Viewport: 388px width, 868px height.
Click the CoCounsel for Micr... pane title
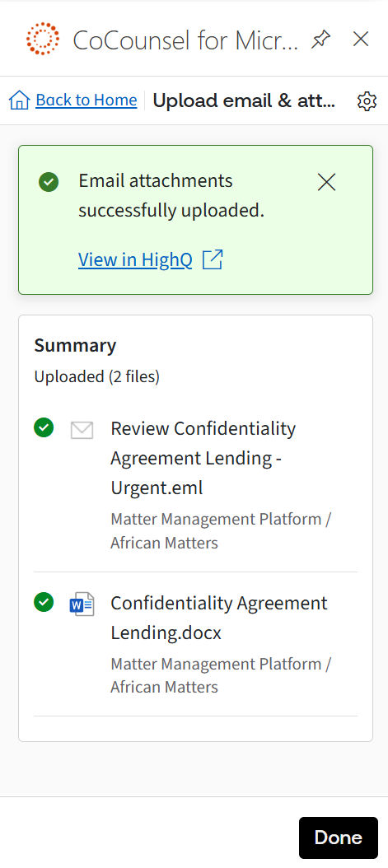185,40
